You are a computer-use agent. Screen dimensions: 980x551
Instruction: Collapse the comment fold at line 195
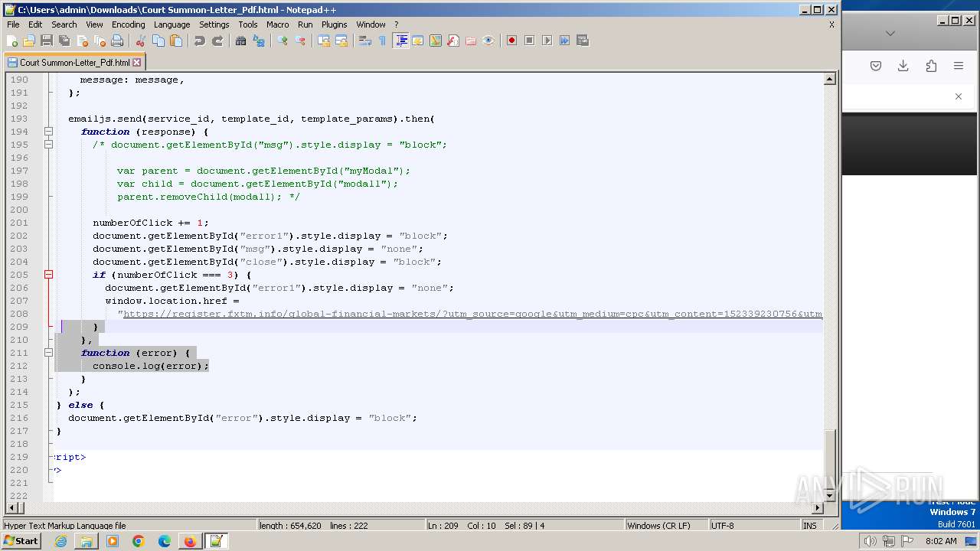[48, 145]
